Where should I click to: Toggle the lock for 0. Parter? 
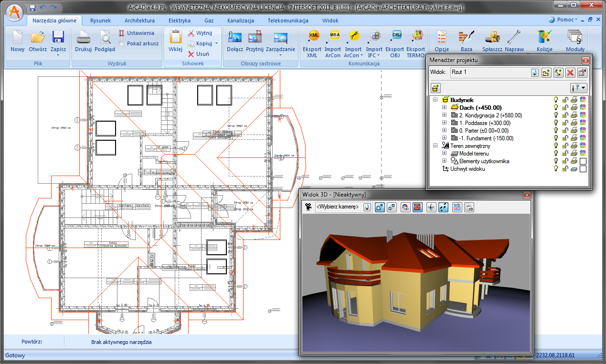pos(564,130)
